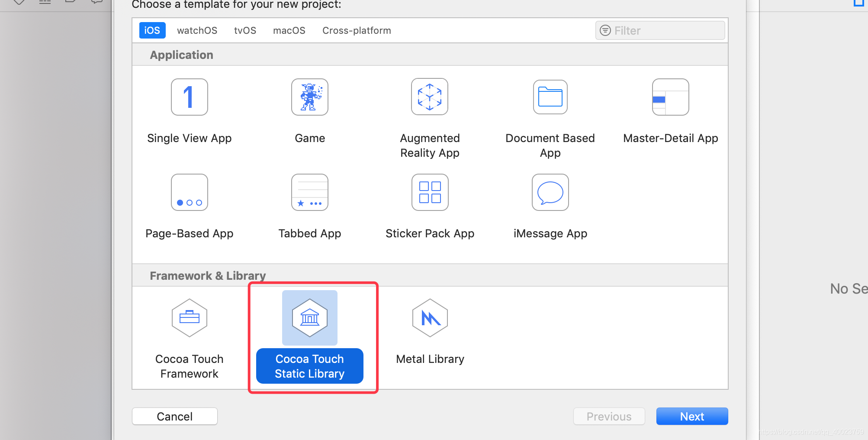Click the Master-Detail App label

coord(671,138)
